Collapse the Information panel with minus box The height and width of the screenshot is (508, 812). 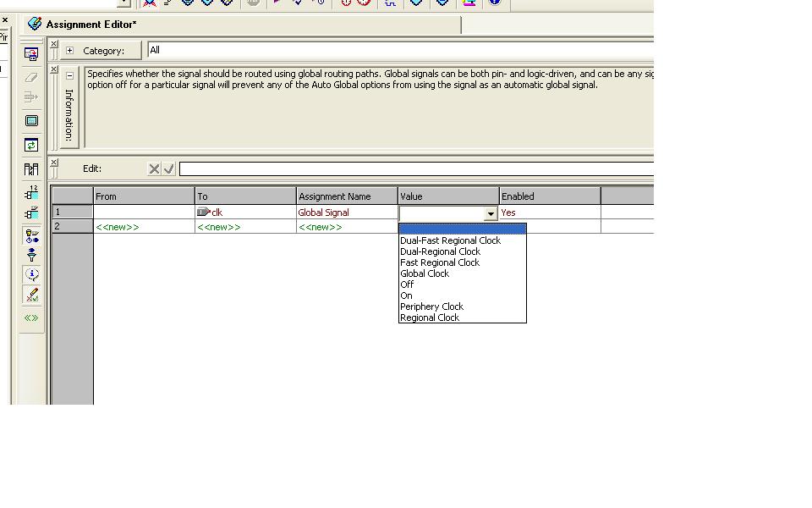tap(69, 75)
